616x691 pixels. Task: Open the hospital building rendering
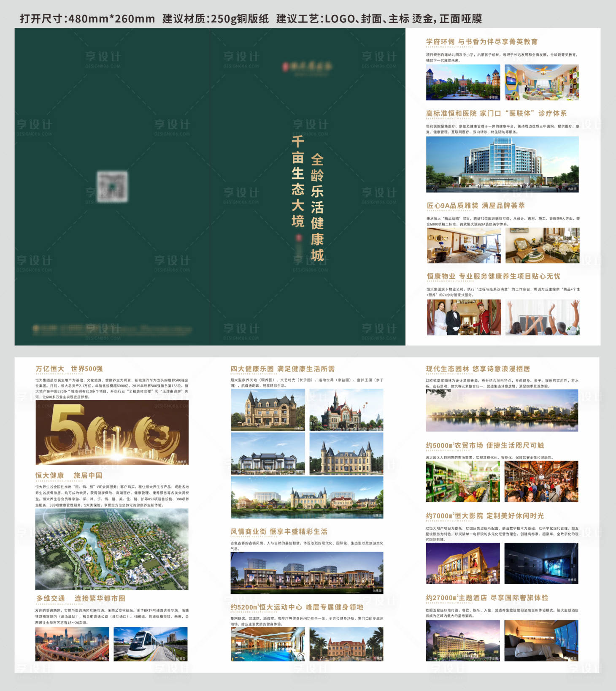[x=503, y=164]
